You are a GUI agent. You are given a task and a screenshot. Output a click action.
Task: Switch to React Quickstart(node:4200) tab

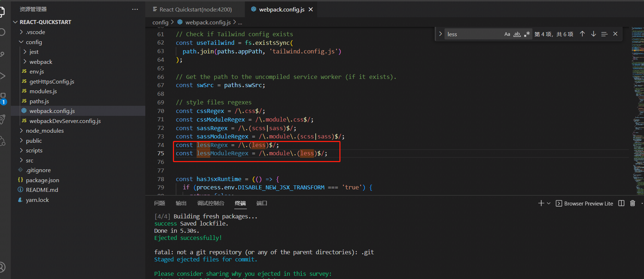pos(195,9)
